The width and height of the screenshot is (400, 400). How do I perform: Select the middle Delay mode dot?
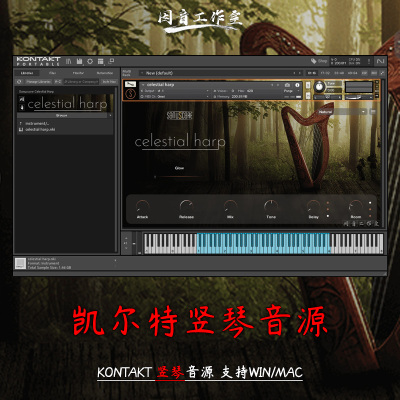328,209
